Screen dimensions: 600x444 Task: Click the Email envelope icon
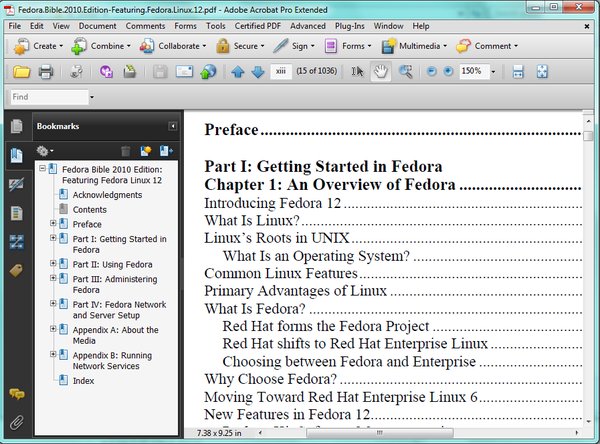pos(184,72)
